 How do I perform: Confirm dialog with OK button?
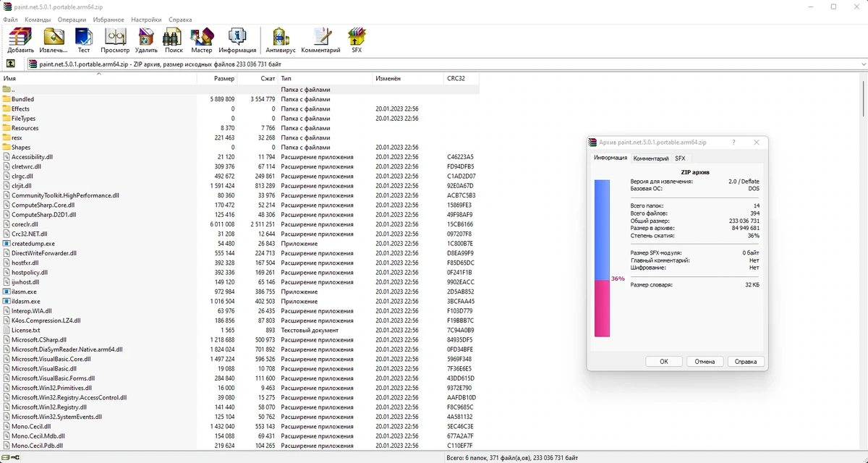[664, 362]
